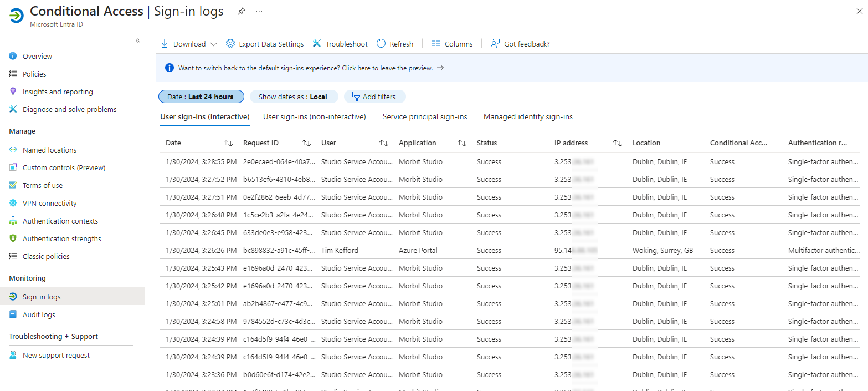Open the Service principal sign-ins tab
Image resolution: width=868 pixels, height=391 pixels.
click(x=425, y=117)
